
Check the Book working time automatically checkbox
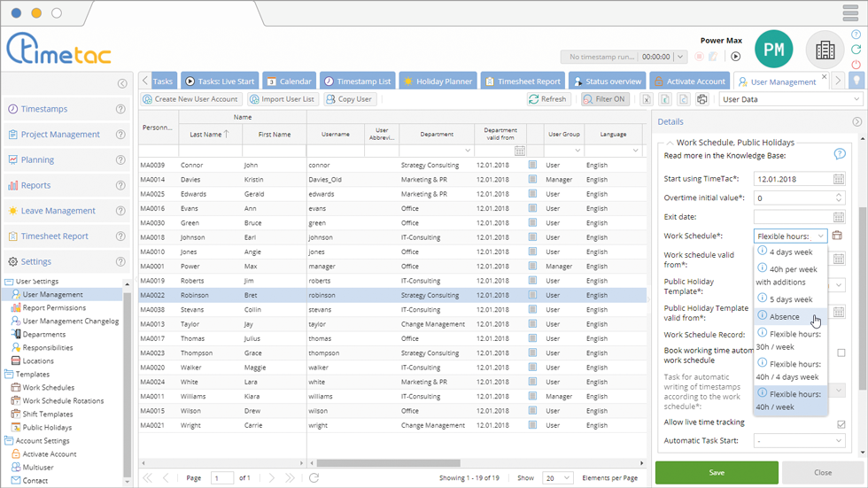(x=841, y=352)
